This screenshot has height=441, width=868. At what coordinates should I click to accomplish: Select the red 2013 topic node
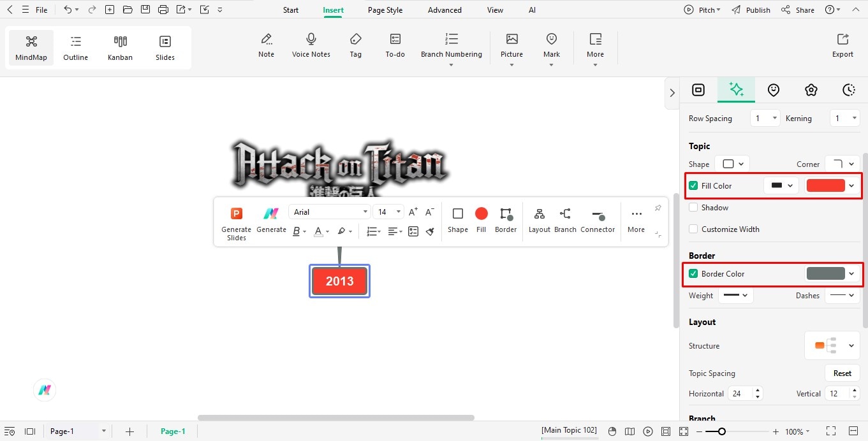pyautogui.click(x=339, y=281)
